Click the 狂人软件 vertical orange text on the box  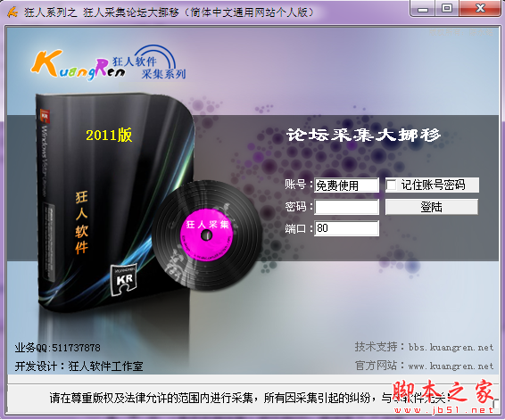point(81,223)
